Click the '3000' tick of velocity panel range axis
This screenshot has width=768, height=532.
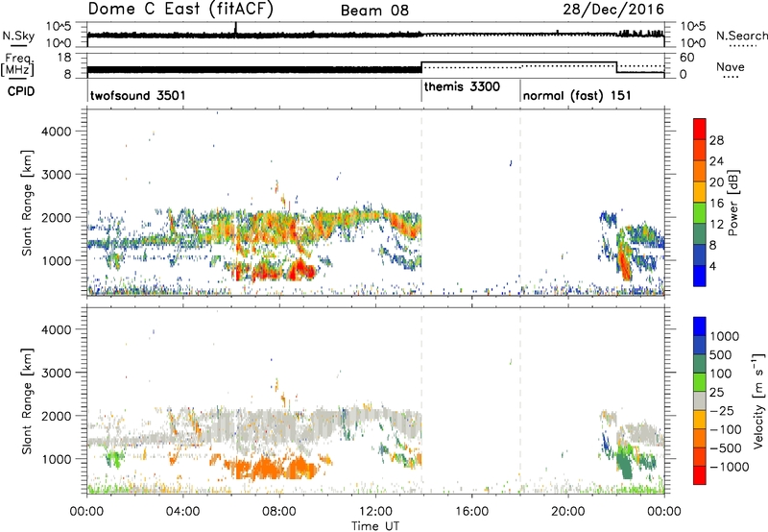point(56,373)
